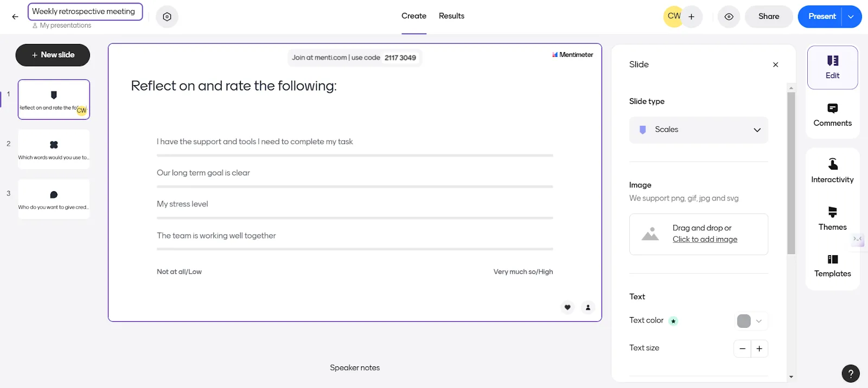Click the heart reaction icon on slide

[567, 307]
